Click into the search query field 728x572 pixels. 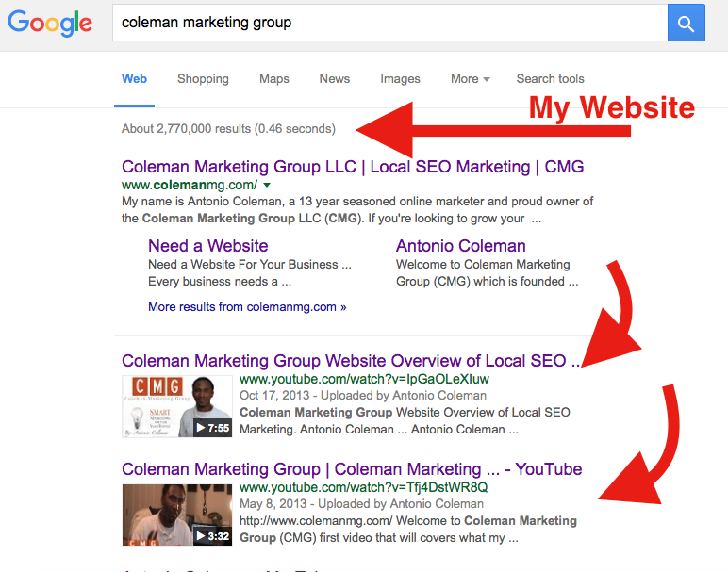click(390, 23)
